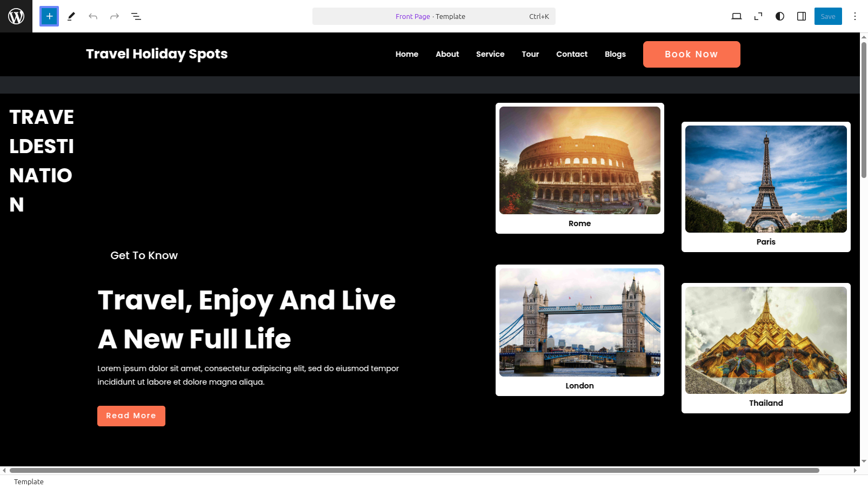Open the WordPress site editor navigation logo
This screenshot has height=488, width=868.
16,16
